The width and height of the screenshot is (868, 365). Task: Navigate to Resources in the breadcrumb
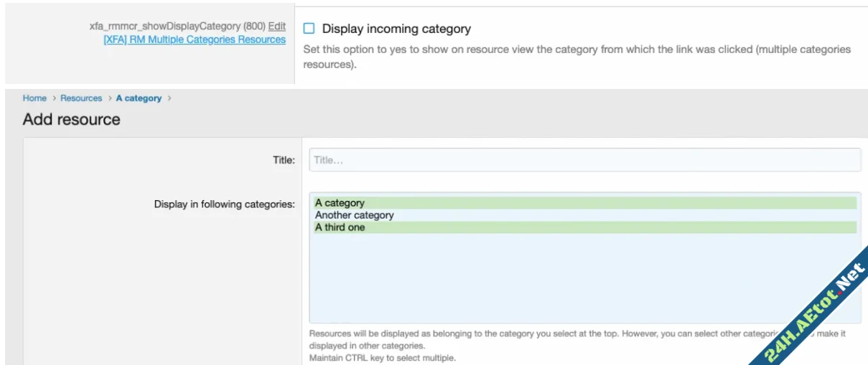click(81, 98)
